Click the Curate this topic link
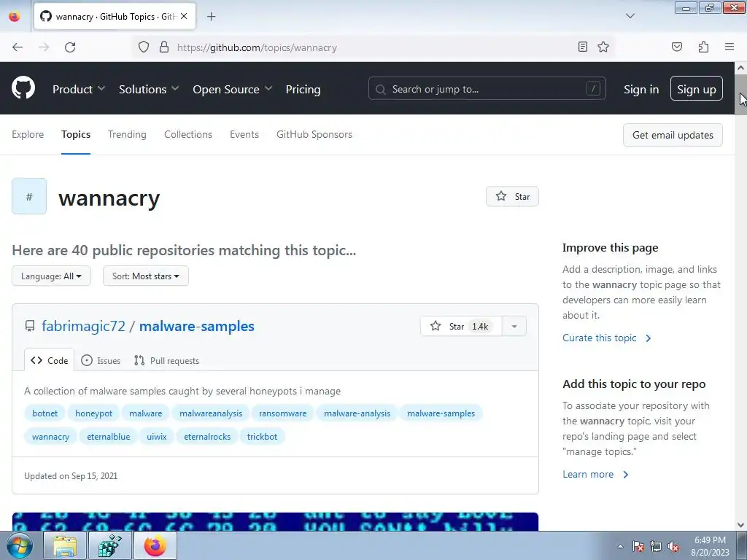Viewport: 747px width, 560px height. (x=606, y=338)
